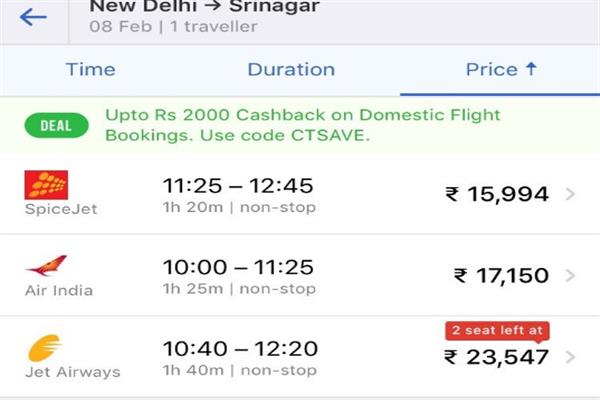Viewport: 600px width, 400px height.
Task: Sort flights by Time tab
Action: (x=91, y=70)
